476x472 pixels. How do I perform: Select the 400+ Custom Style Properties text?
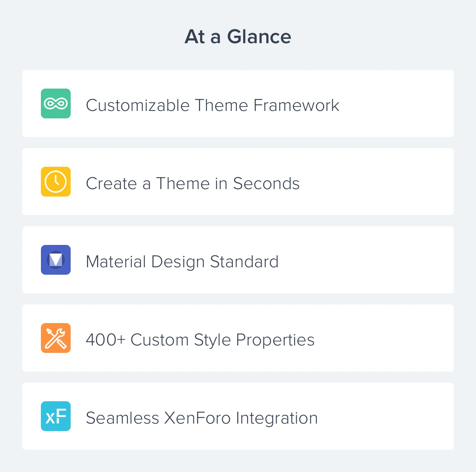[200, 340]
